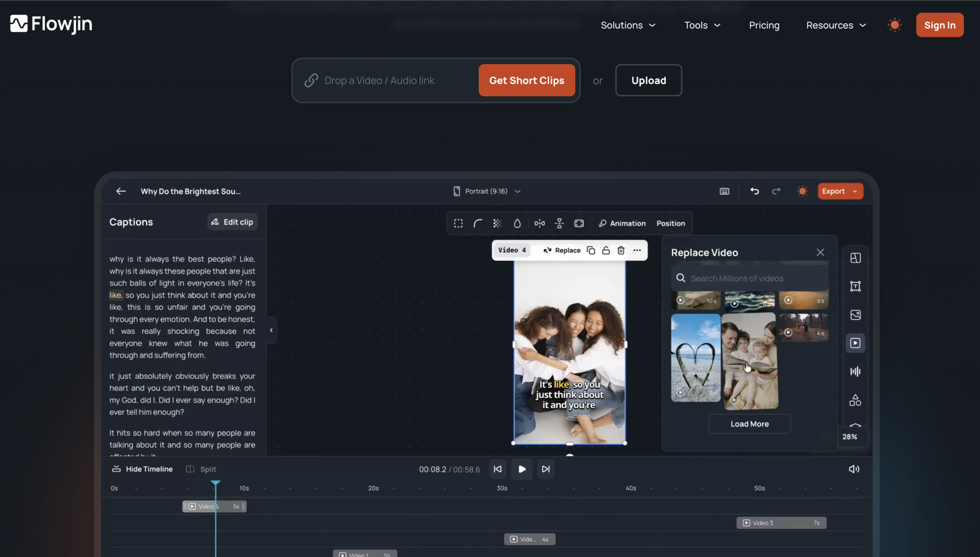Click the opacity droplet tool icon

pyautogui.click(x=518, y=224)
